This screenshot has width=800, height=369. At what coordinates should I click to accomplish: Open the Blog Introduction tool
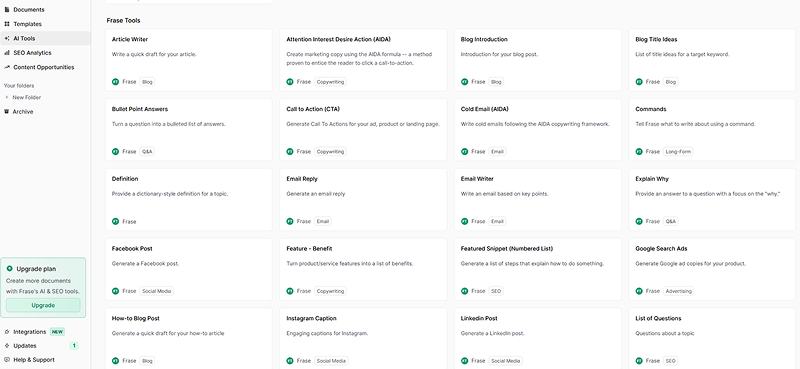point(538,60)
